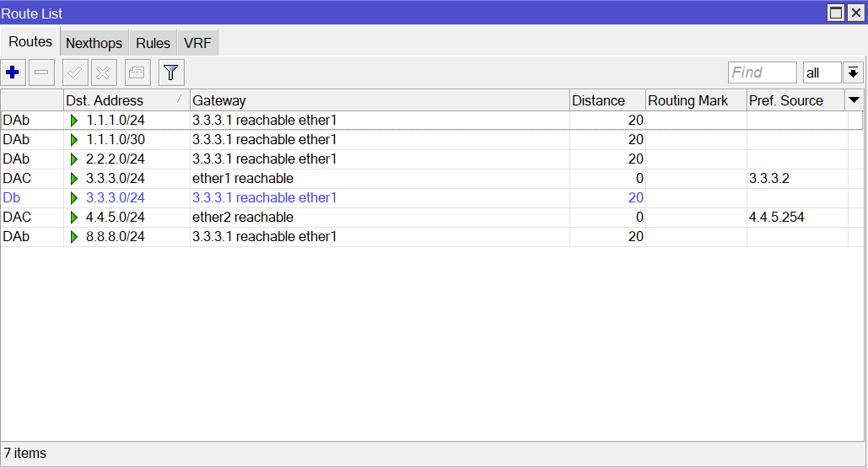Click the blue plus Add route icon

point(13,73)
